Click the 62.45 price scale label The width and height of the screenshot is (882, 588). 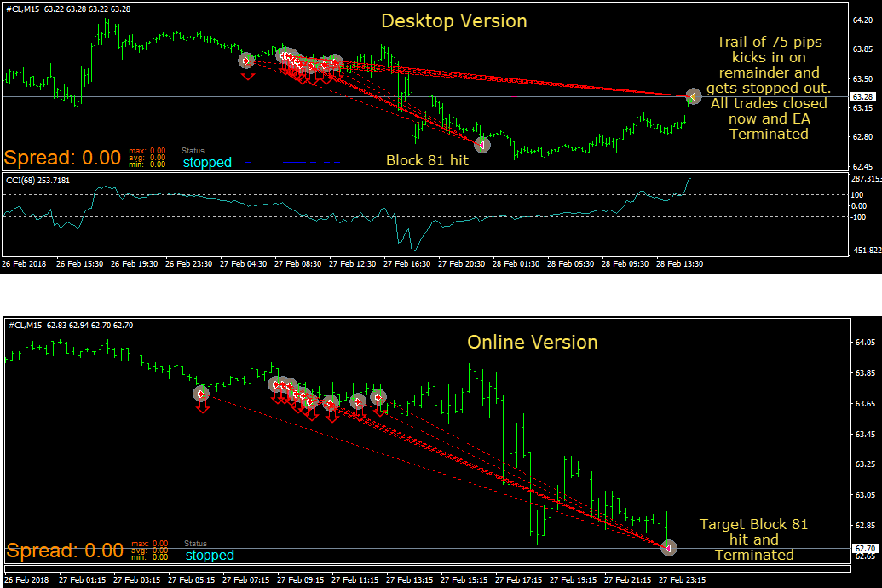pyautogui.click(x=863, y=166)
